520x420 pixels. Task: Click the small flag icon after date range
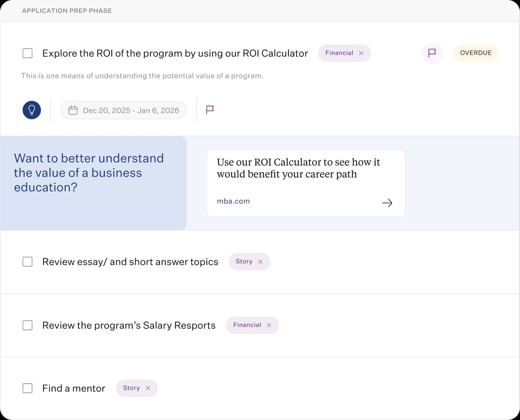(x=210, y=110)
